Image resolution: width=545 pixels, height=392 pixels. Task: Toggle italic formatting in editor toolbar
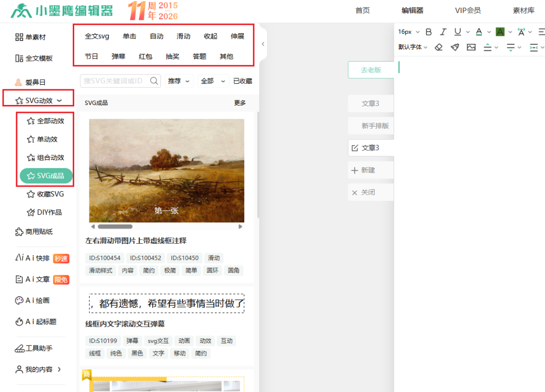[x=443, y=32]
